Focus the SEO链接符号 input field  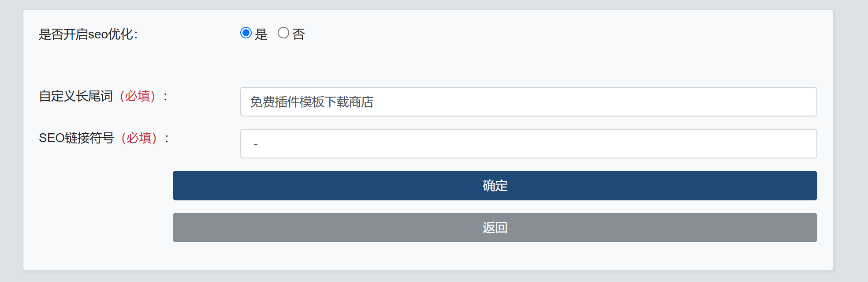(529, 144)
